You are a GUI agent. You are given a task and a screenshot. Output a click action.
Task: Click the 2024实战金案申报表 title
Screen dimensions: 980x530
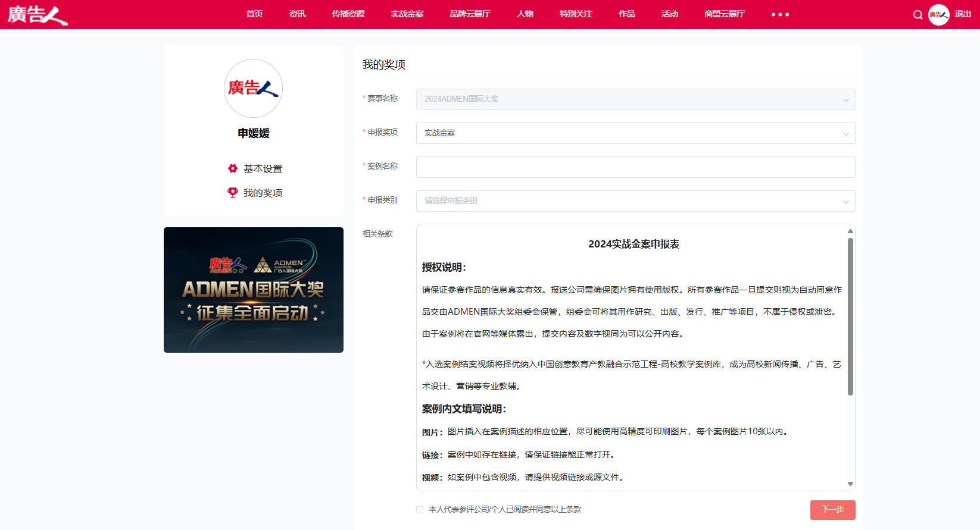(x=633, y=244)
